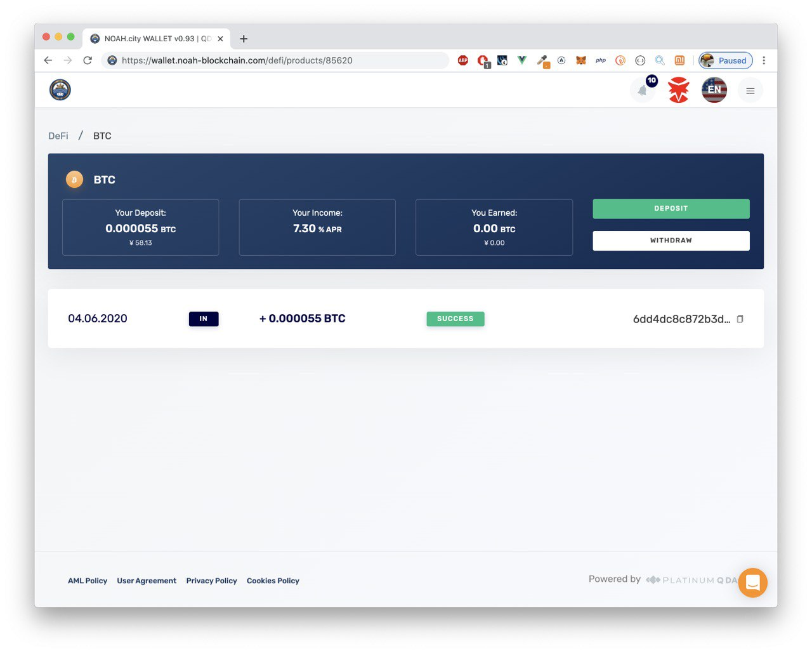The height and width of the screenshot is (653, 812).
Task: Click the curly braces extension icon
Action: (x=640, y=60)
